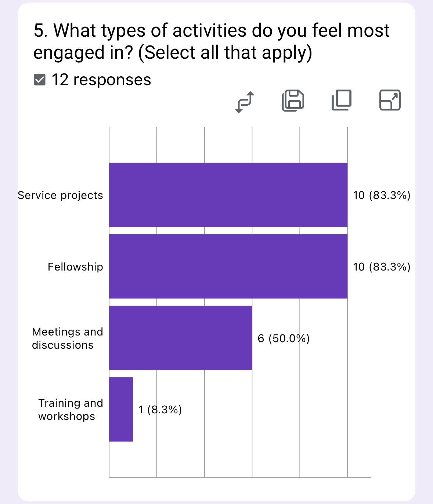Click the save chart floppy disk icon
The height and width of the screenshot is (504, 433).
pos(293,100)
